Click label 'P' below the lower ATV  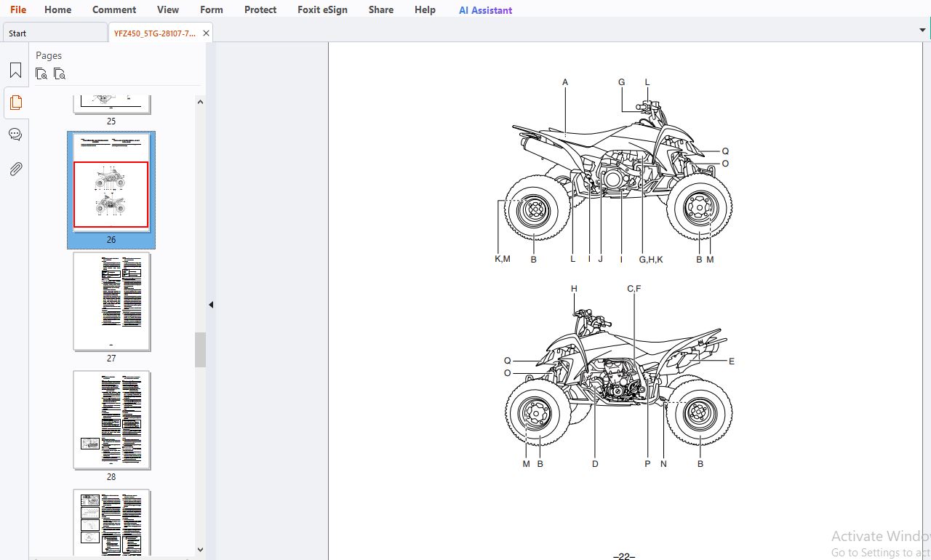[x=647, y=463]
